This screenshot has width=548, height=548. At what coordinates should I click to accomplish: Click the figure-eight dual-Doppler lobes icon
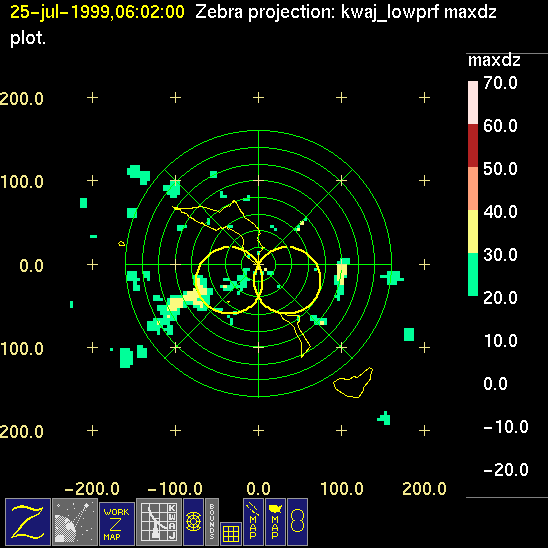coord(297,522)
